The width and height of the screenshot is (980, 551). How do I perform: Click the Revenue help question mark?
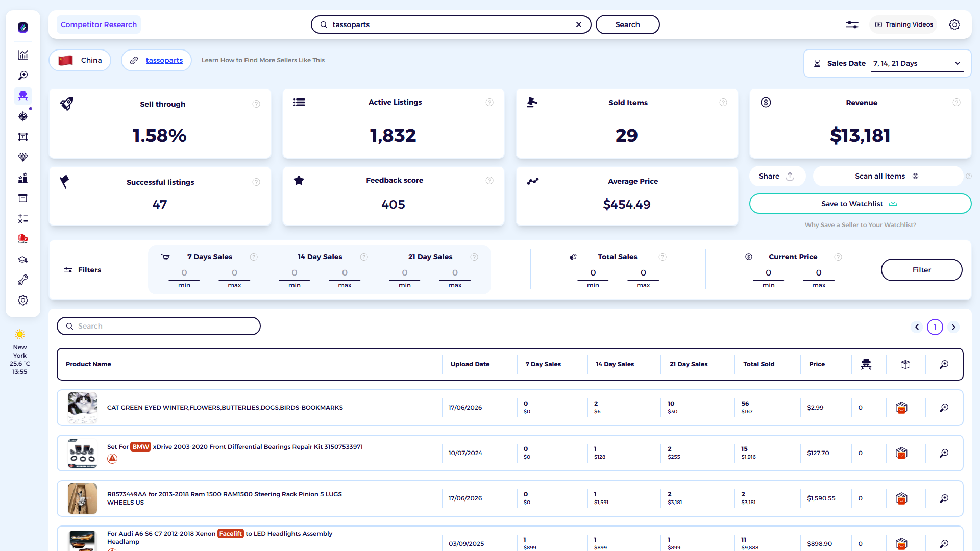(957, 103)
